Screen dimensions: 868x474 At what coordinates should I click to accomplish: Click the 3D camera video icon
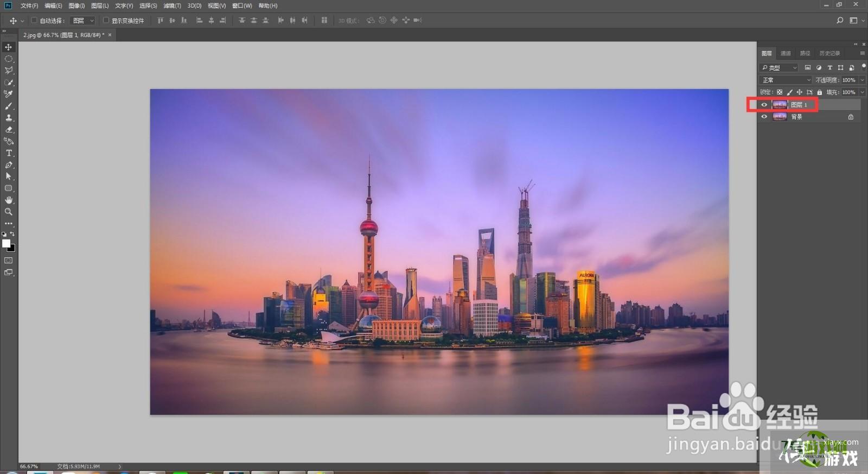click(417, 20)
